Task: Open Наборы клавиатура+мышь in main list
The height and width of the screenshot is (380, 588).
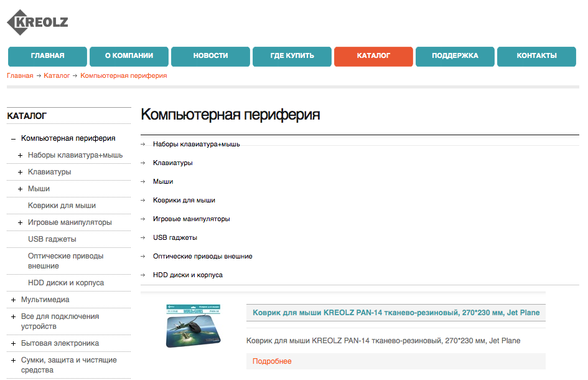Action: point(197,144)
